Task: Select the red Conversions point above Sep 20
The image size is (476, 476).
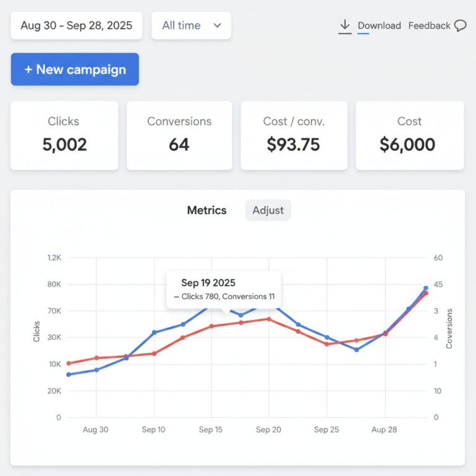Action: (x=268, y=319)
